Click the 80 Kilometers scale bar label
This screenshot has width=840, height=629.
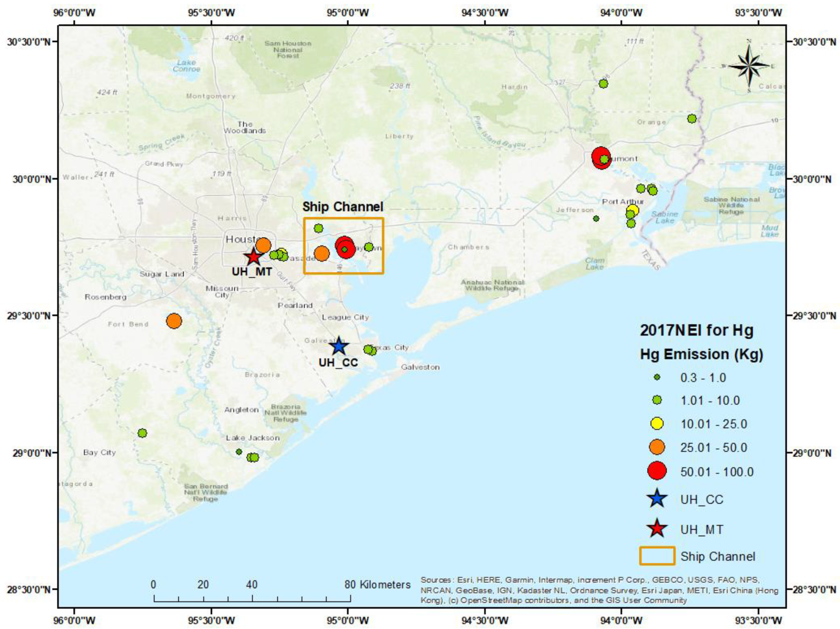click(377, 584)
